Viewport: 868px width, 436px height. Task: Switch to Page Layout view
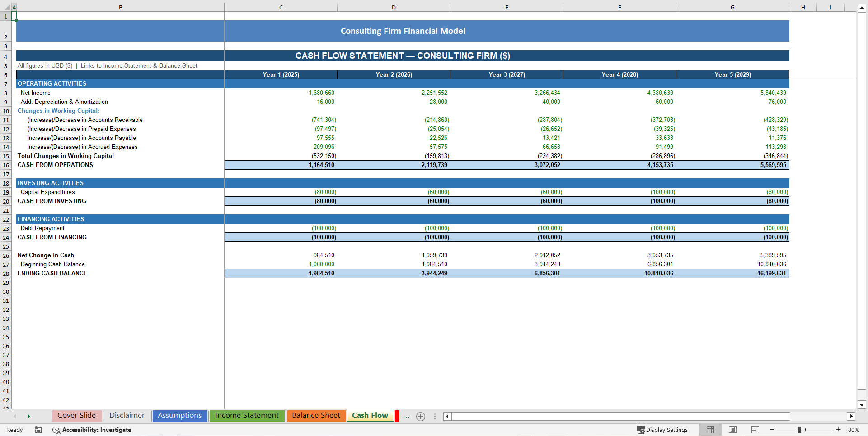732,430
